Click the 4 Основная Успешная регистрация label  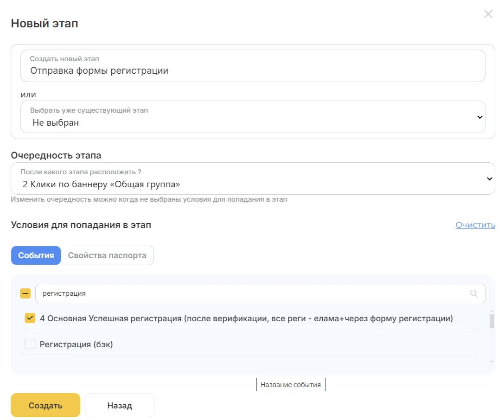point(246,318)
